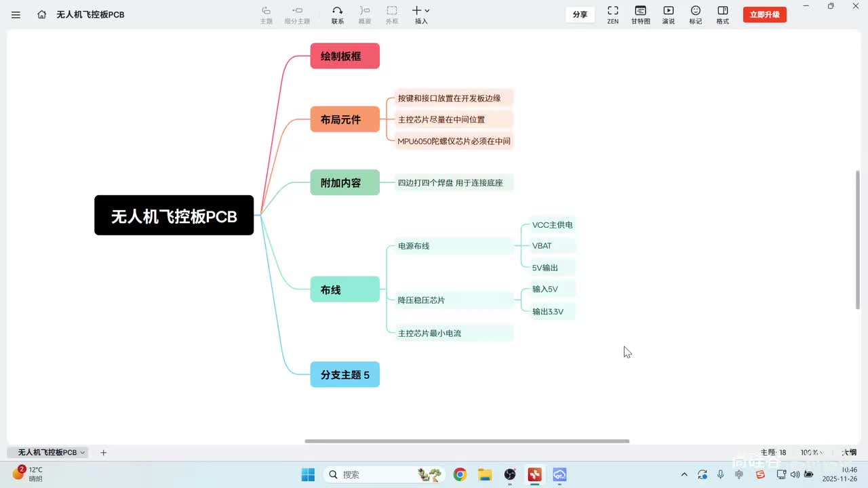Select the MPU6050陀螺仪芯片必须在中间 subtopic

(454, 141)
